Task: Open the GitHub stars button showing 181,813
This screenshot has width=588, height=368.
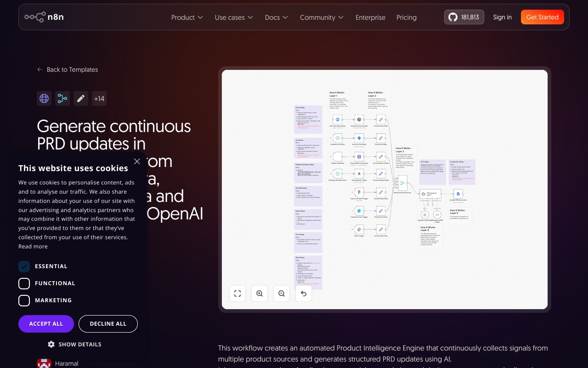Action: [464, 17]
